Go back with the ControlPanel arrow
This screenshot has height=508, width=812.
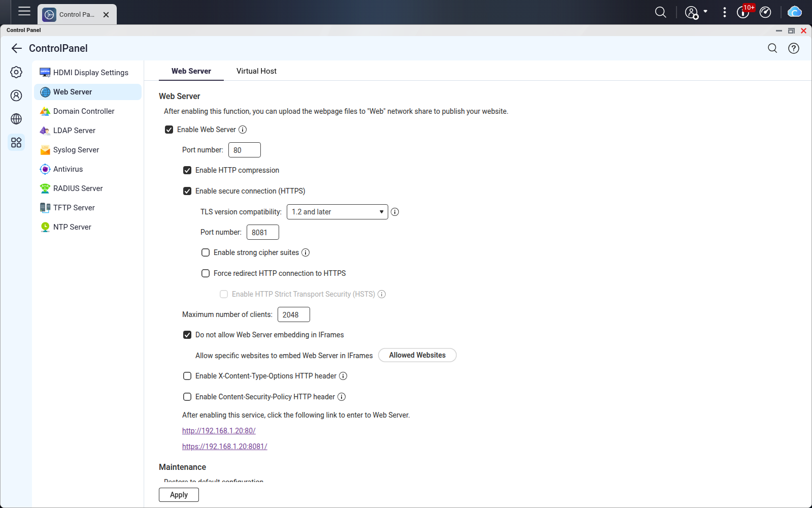(17, 48)
